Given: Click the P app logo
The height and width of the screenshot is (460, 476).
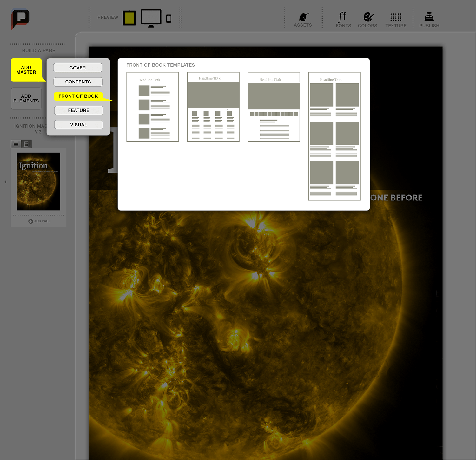Looking at the screenshot, I should point(20,19).
